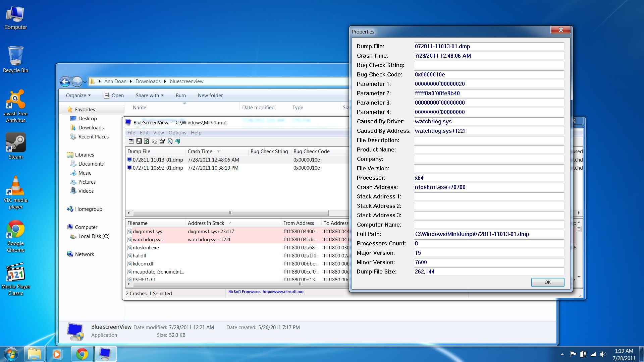
Task: Click the Refresh toolbar icon in BlueScreenView
Action: pyautogui.click(x=147, y=141)
